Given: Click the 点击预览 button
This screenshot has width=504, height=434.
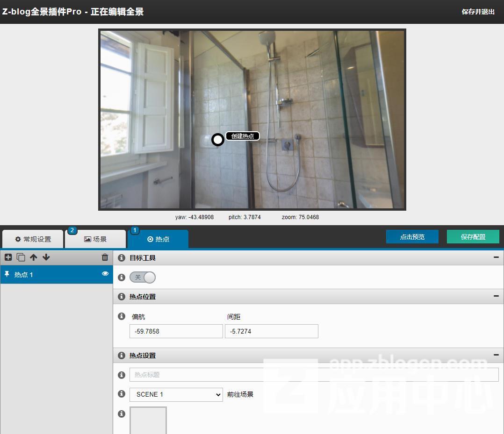Looking at the screenshot, I should click(x=412, y=237).
